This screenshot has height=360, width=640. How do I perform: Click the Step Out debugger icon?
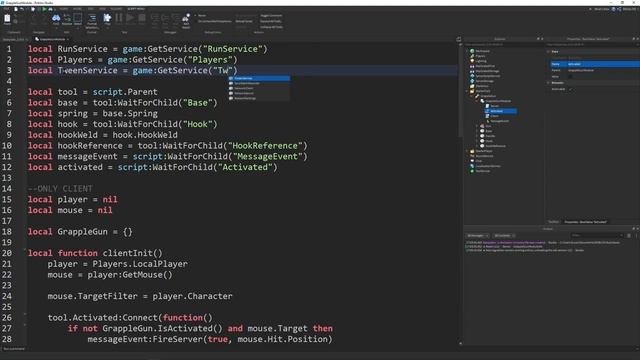pos(175,19)
